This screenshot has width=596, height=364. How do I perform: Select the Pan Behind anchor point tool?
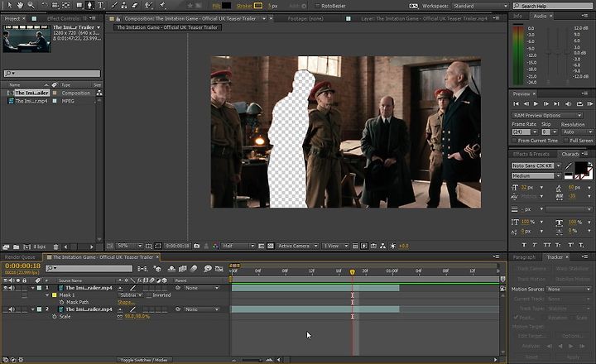65,5
